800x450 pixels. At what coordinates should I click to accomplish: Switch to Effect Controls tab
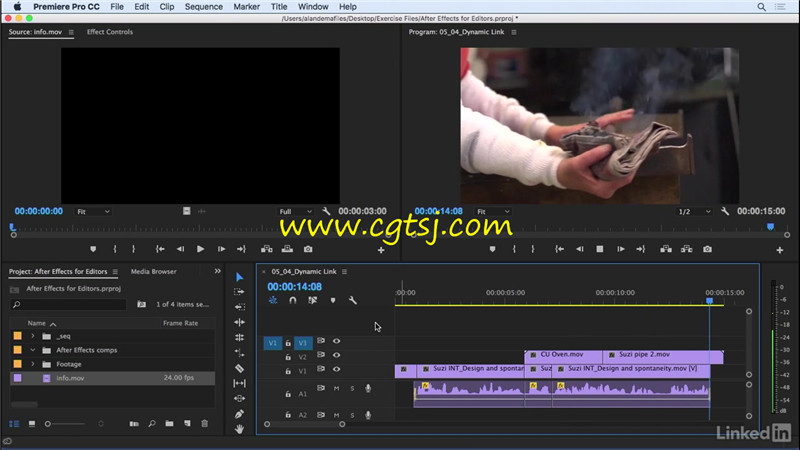click(110, 32)
